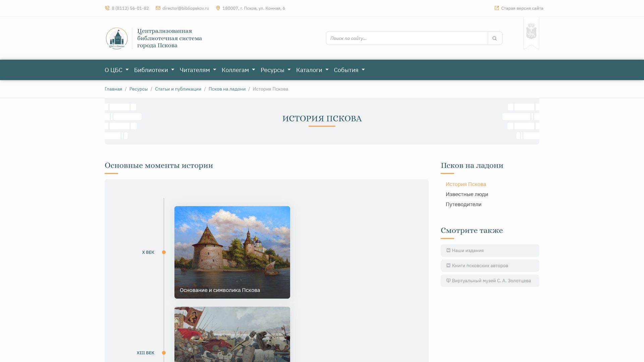Click the book icon beside Книги псковских авторов
This screenshot has width=644, height=362.
tap(448, 265)
